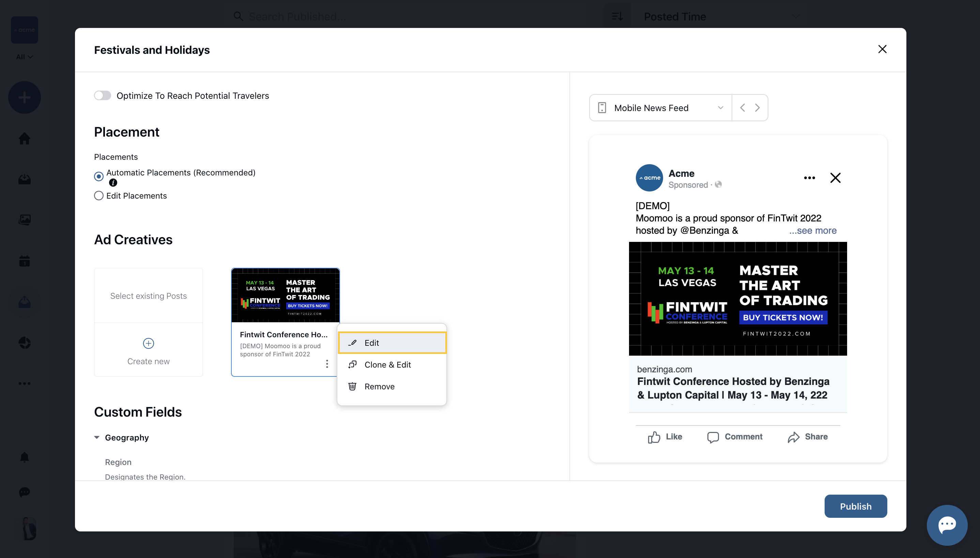Click the Remove option in context menu
Image resolution: width=980 pixels, height=558 pixels.
coord(380,386)
